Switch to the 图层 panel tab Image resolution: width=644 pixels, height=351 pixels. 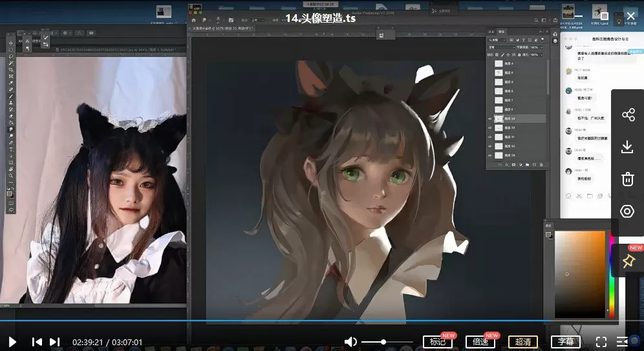coord(502,32)
